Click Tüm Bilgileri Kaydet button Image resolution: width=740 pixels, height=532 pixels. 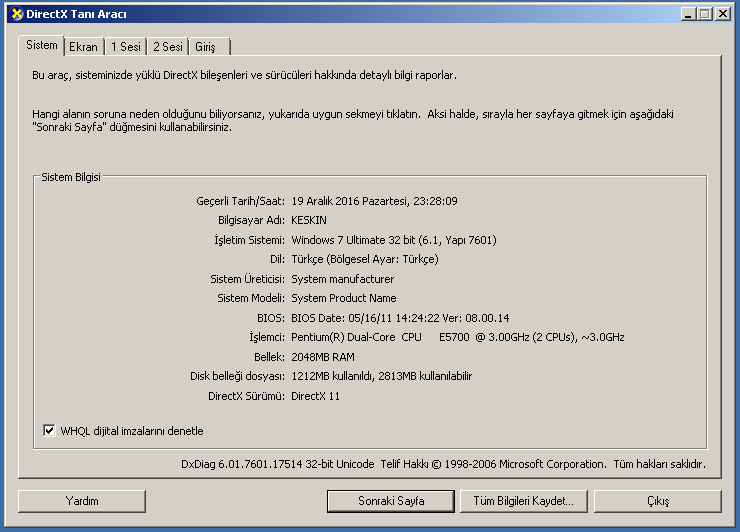coord(524,501)
